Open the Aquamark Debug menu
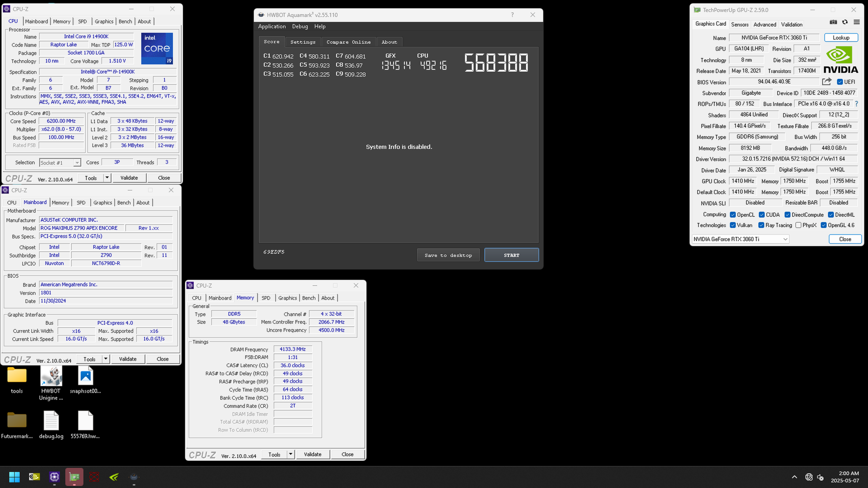 pos(300,27)
